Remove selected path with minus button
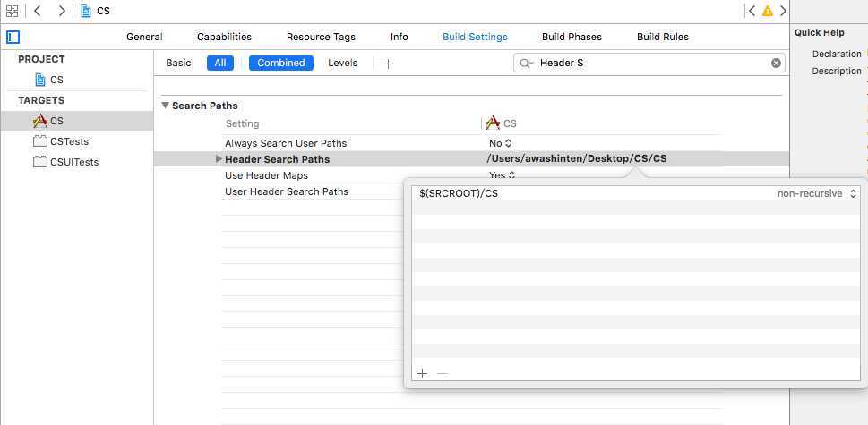The image size is (868, 425). point(442,374)
